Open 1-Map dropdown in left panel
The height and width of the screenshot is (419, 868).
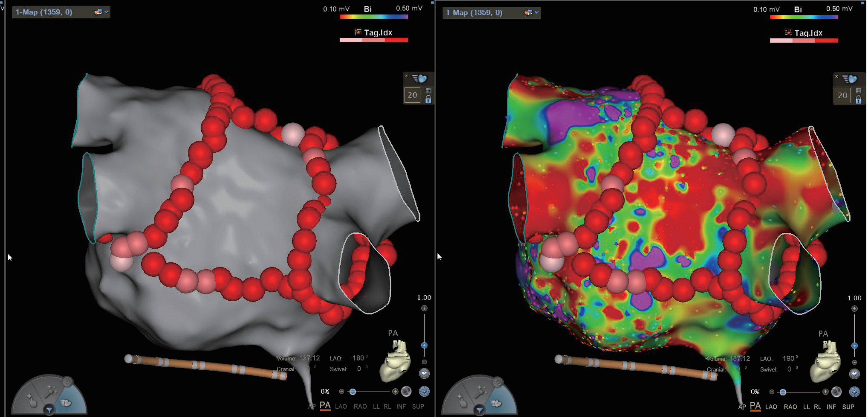(106, 12)
